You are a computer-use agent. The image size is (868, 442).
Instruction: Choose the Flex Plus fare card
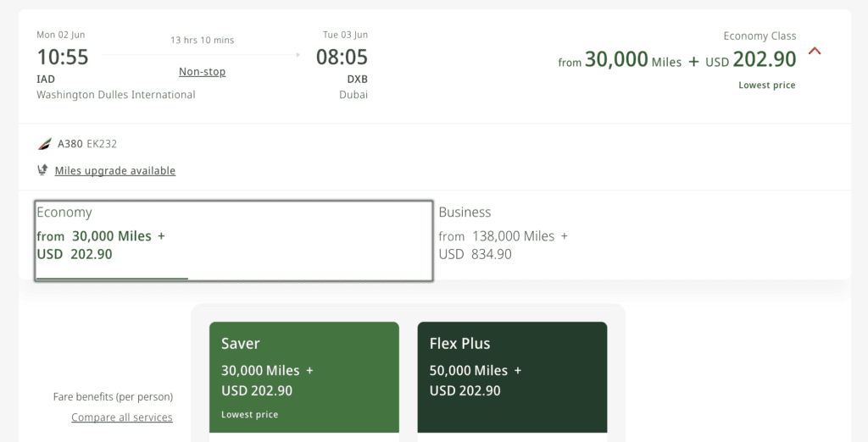(x=512, y=378)
